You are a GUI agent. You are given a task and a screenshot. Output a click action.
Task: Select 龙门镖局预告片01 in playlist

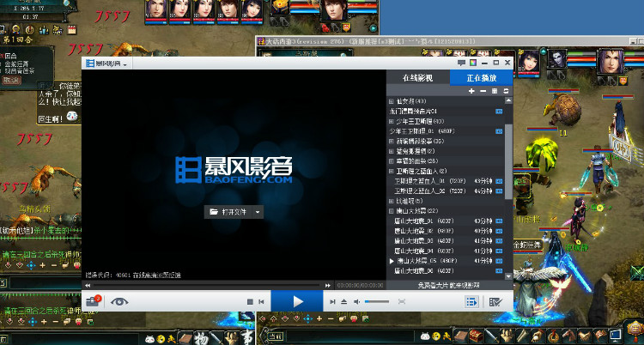(446, 112)
